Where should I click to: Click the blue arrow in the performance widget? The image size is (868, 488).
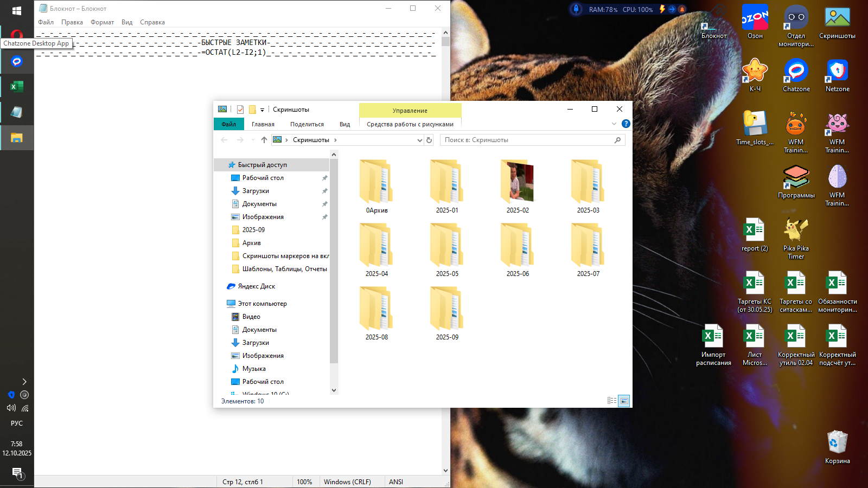[672, 9]
